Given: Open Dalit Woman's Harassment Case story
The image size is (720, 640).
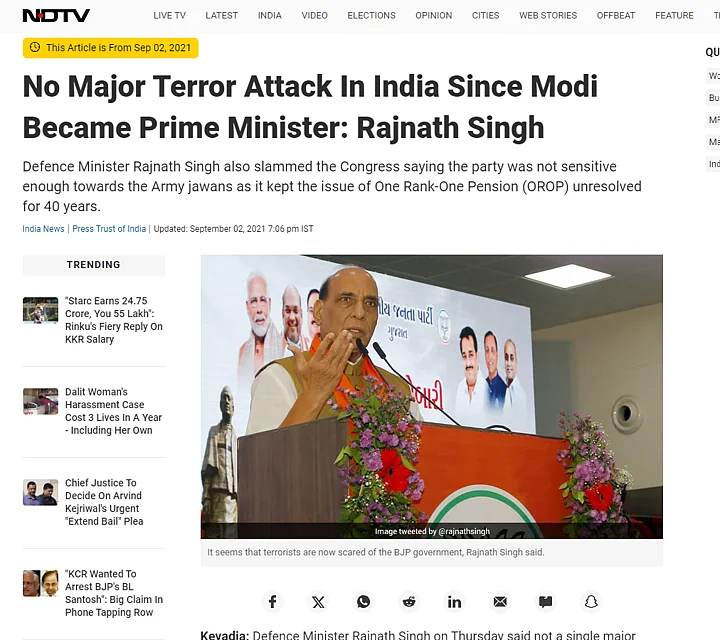Looking at the screenshot, I should pos(113,411).
